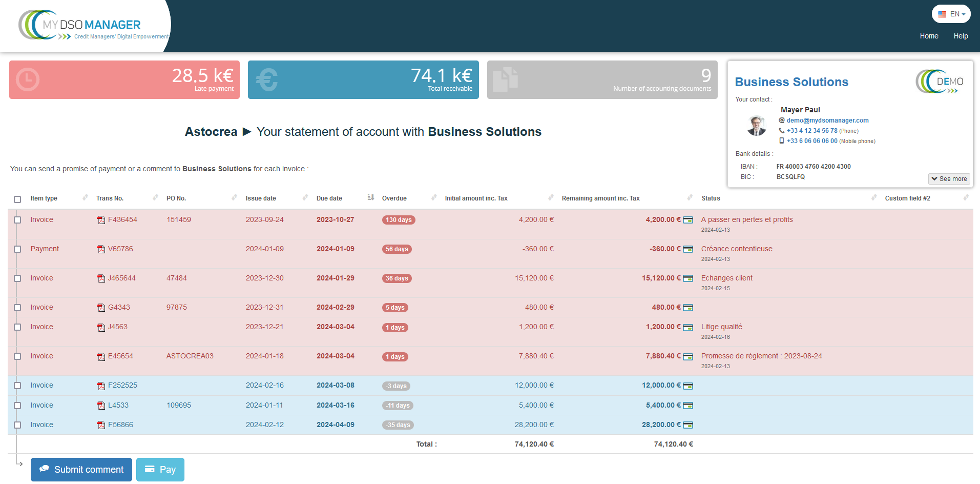Check the box for invoice J465644
This screenshot has height=484, width=980.
point(17,278)
